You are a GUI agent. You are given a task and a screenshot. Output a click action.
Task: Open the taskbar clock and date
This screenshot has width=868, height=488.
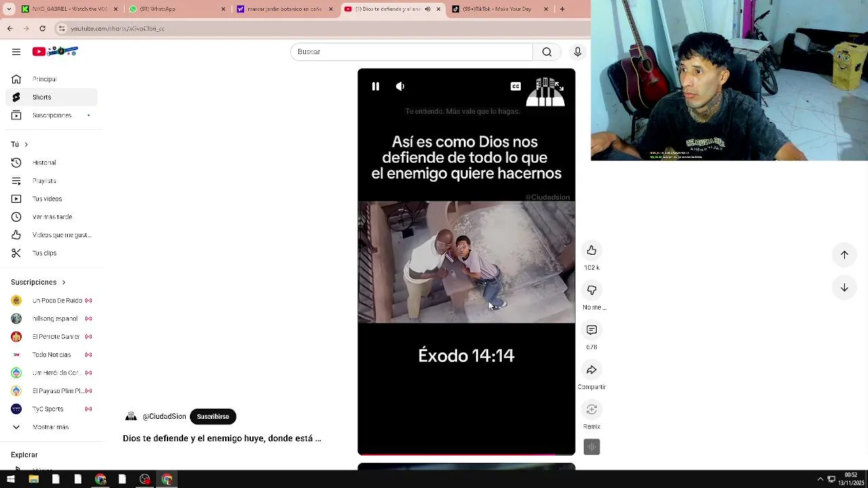[850, 479]
